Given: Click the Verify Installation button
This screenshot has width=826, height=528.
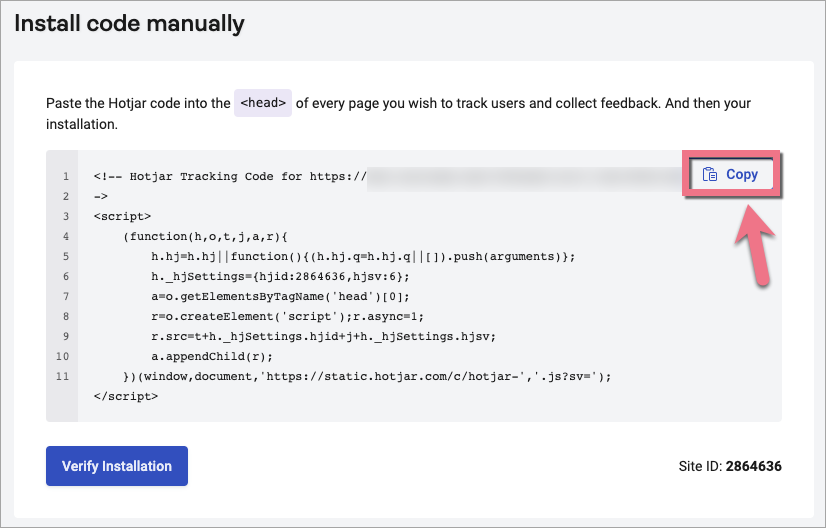Looking at the screenshot, I should pos(117,466).
